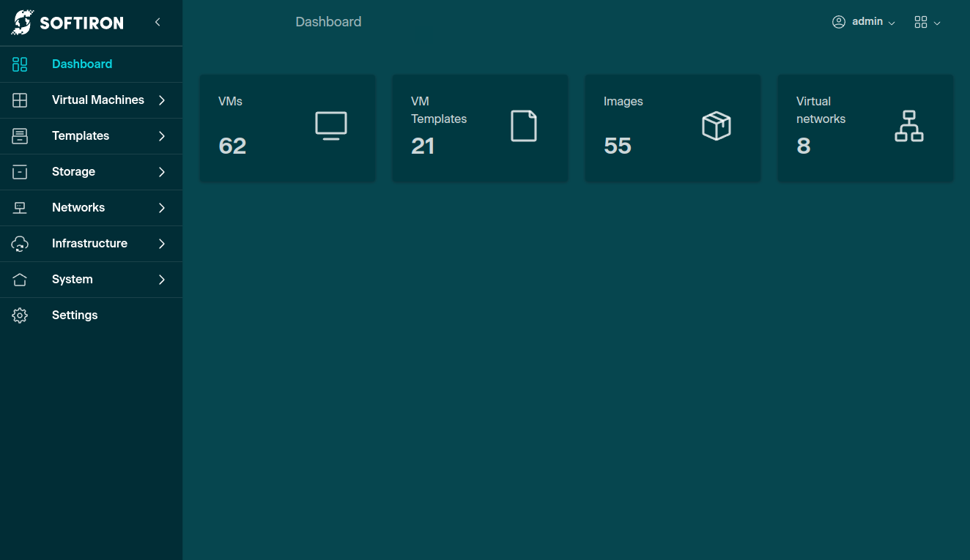The height and width of the screenshot is (560, 970).
Task: Click the SoftIron logo
Action: (67, 23)
